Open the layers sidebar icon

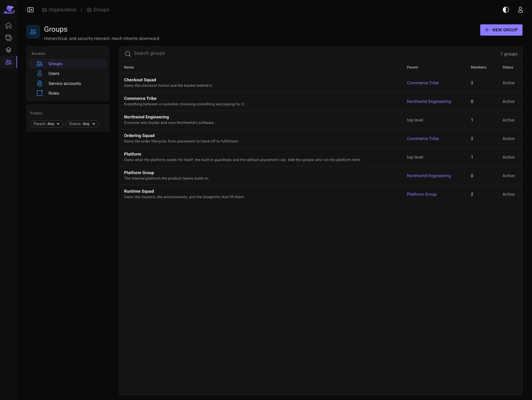pos(9,50)
